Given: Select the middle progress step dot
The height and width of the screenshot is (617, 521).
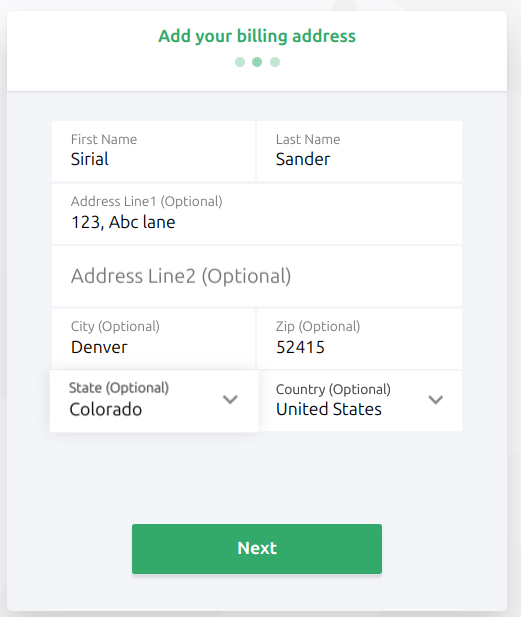Looking at the screenshot, I should 257,62.
